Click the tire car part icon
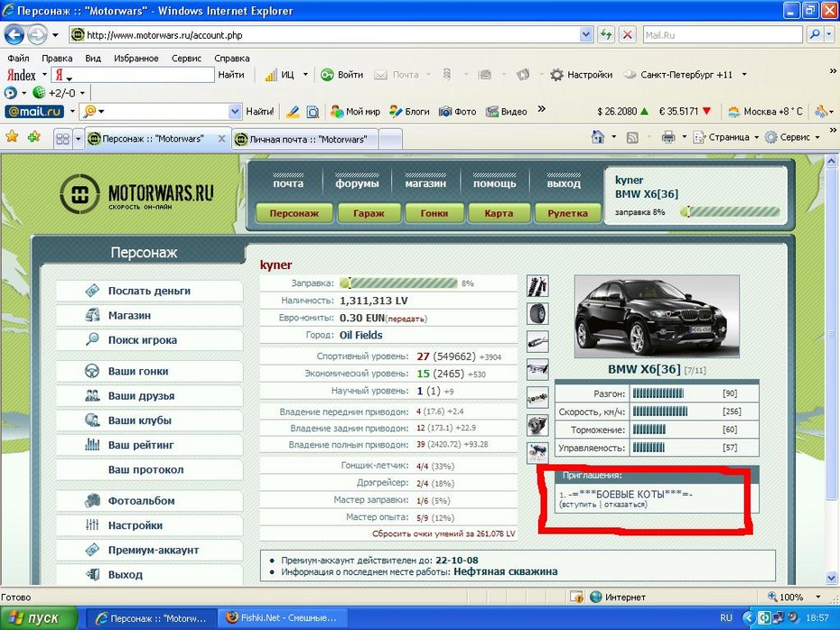The width and height of the screenshot is (840, 630). click(x=537, y=314)
